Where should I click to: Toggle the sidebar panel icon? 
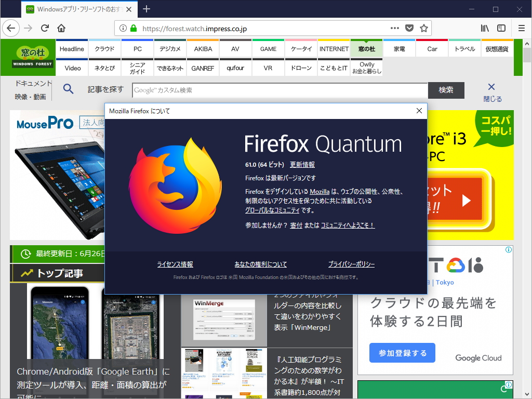click(501, 28)
